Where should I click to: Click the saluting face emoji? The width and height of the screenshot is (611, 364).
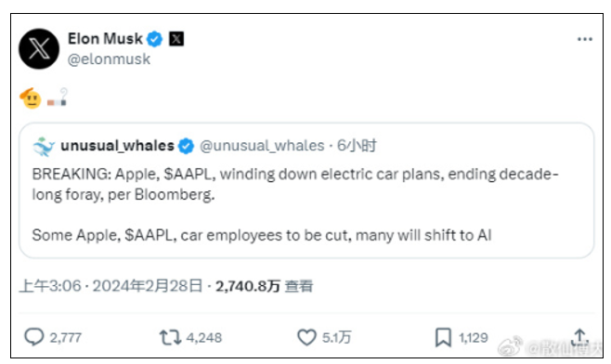[x=31, y=98]
